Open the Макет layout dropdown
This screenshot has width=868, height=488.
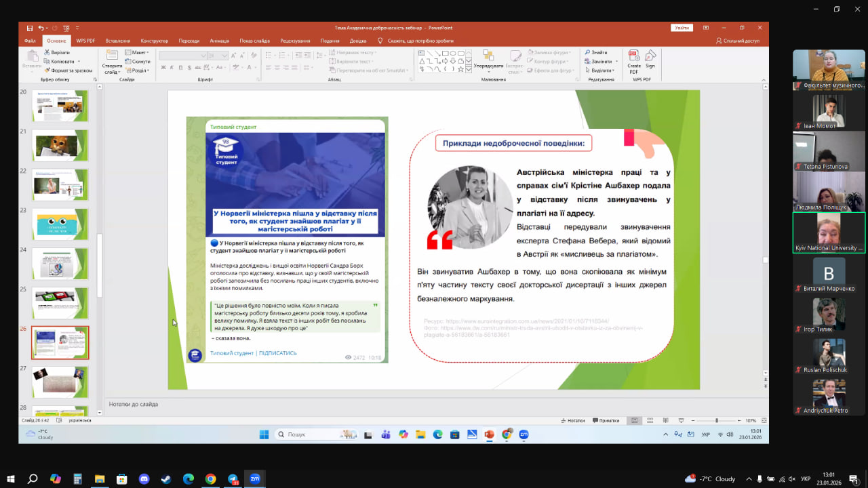pyautogui.click(x=138, y=52)
